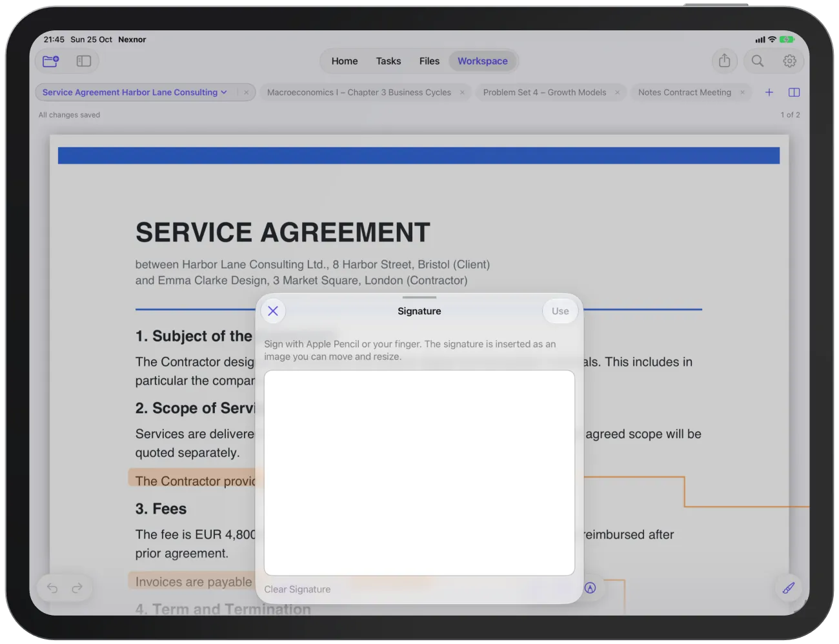Open the new folder icon
Viewport: 839px width, 644px height.
tap(51, 61)
